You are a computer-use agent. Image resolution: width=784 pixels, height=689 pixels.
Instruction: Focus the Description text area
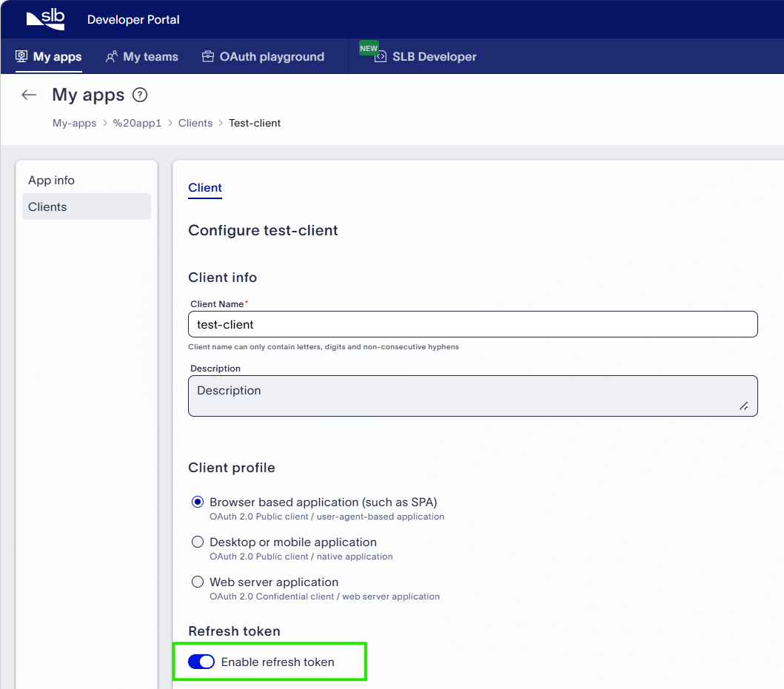click(x=473, y=396)
